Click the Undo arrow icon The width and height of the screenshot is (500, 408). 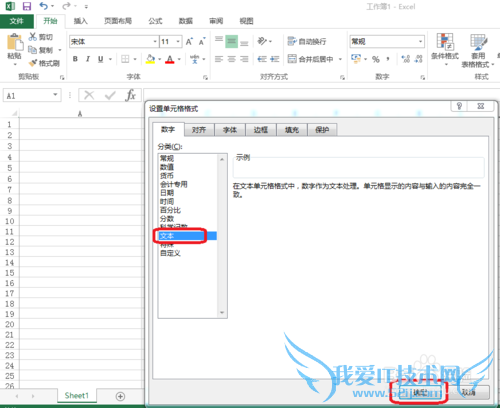pos(43,6)
